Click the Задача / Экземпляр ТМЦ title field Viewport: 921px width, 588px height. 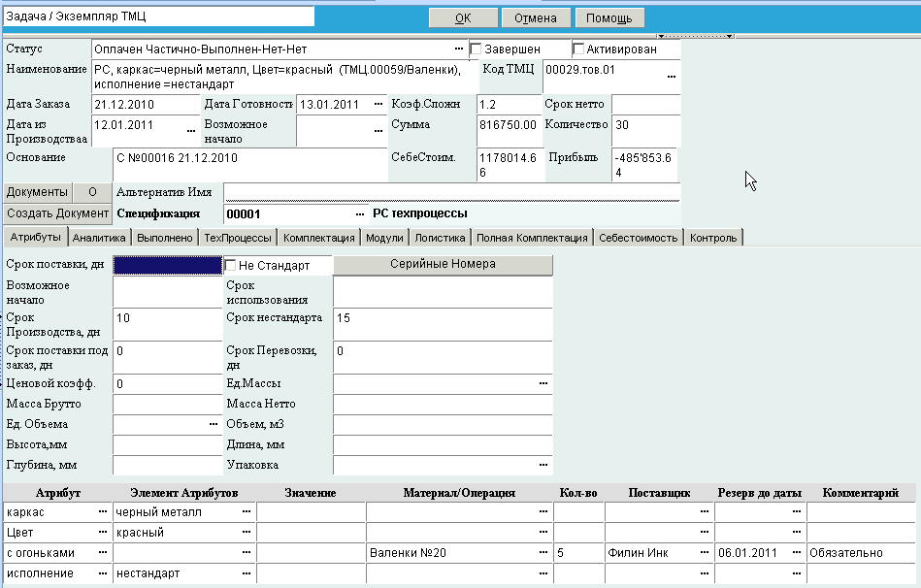coord(158,16)
